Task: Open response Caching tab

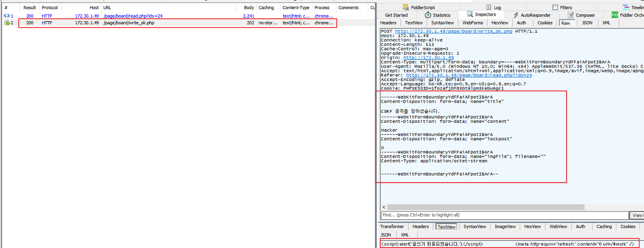Action: click(x=604, y=227)
